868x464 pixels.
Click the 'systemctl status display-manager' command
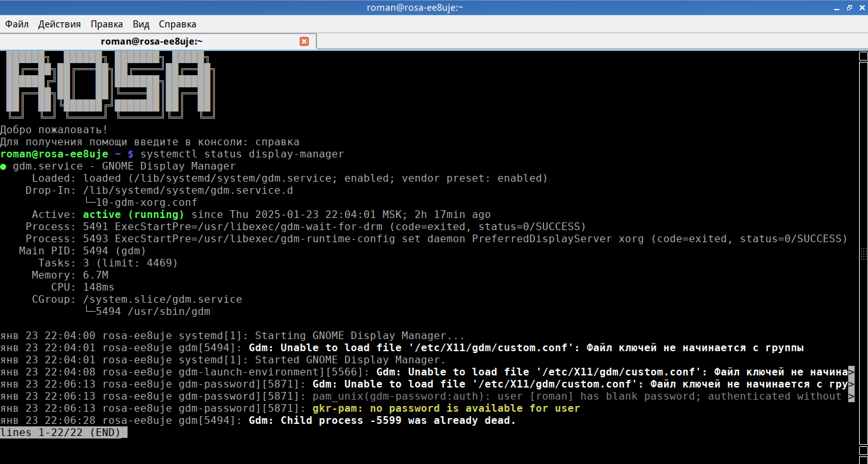click(x=242, y=154)
